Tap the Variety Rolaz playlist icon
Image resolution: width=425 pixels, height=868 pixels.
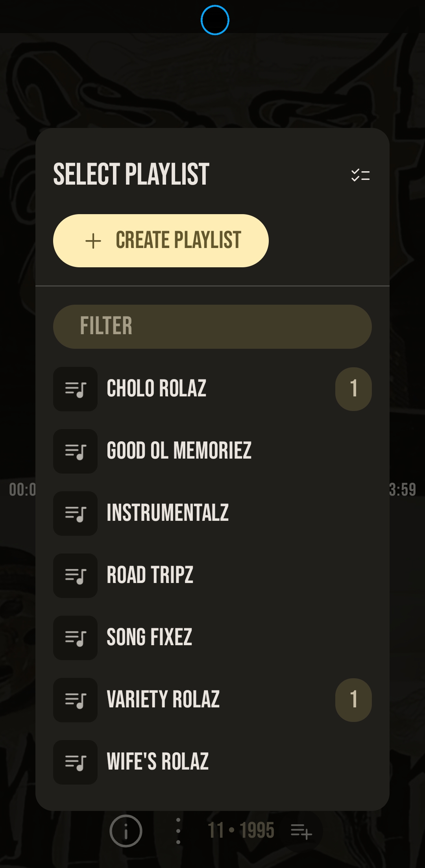pyautogui.click(x=75, y=700)
